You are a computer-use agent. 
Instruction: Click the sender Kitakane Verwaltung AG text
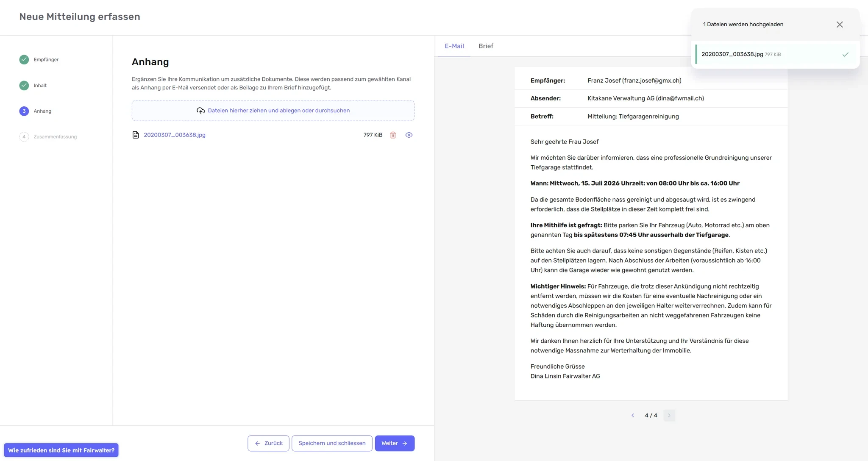[645, 98]
